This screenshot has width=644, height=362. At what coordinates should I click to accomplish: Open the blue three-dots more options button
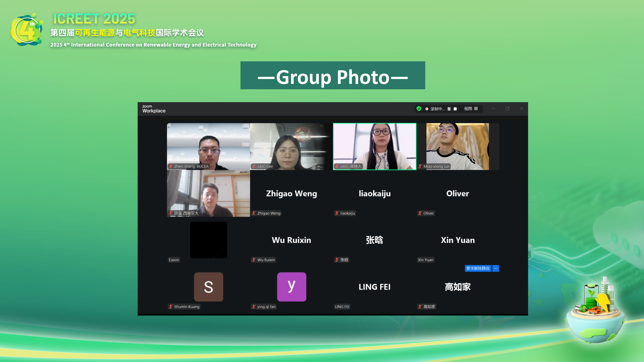495,268
